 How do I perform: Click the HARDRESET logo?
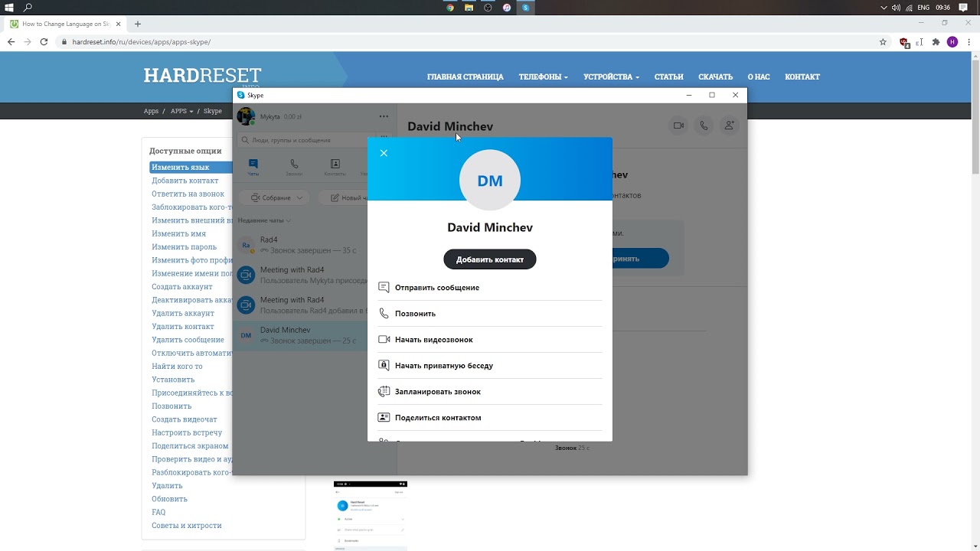pyautogui.click(x=203, y=76)
